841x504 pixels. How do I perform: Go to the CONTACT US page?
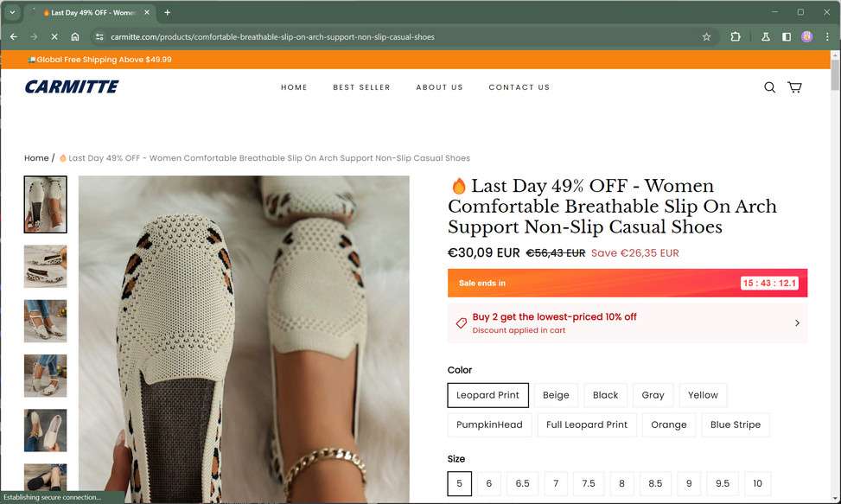[x=519, y=86]
